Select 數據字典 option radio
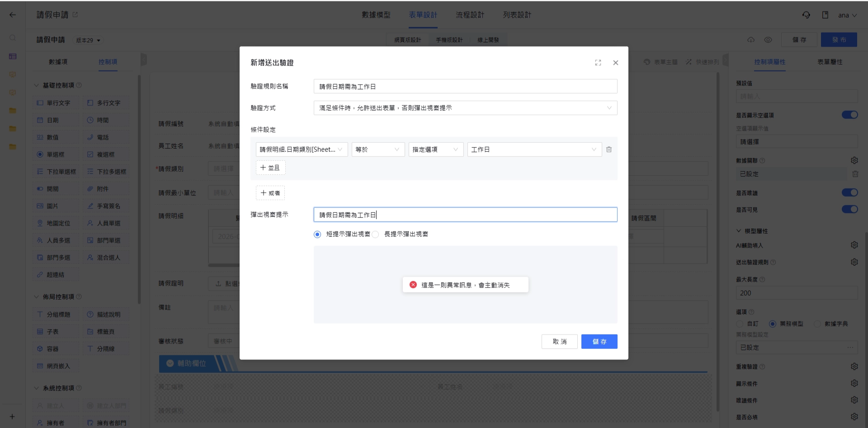Image resolution: width=868 pixels, height=428 pixels. pos(817,324)
